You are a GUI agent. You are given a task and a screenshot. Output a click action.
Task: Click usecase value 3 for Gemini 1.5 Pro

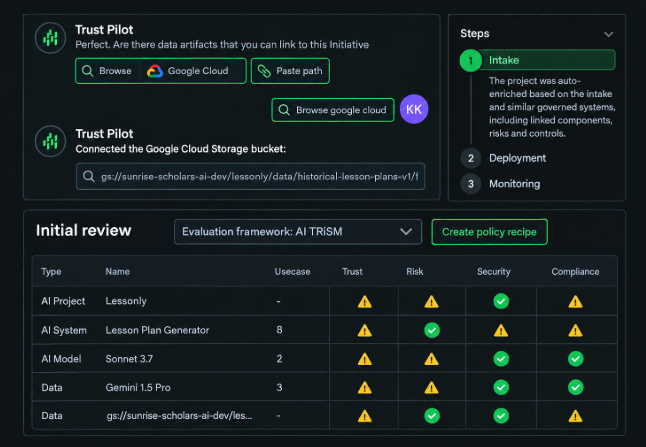(x=279, y=387)
